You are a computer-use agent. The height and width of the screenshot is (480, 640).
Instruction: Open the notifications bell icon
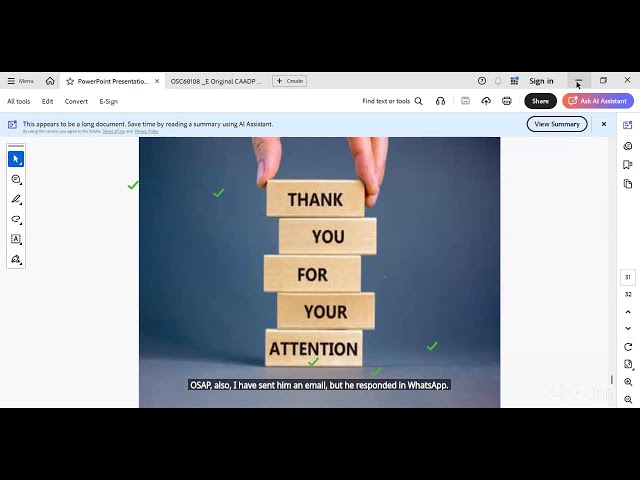click(x=498, y=81)
